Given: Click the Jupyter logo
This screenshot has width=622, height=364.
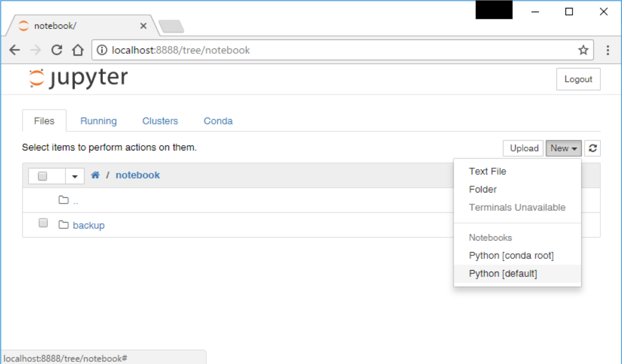Looking at the screenshot, I should [78, 79].
